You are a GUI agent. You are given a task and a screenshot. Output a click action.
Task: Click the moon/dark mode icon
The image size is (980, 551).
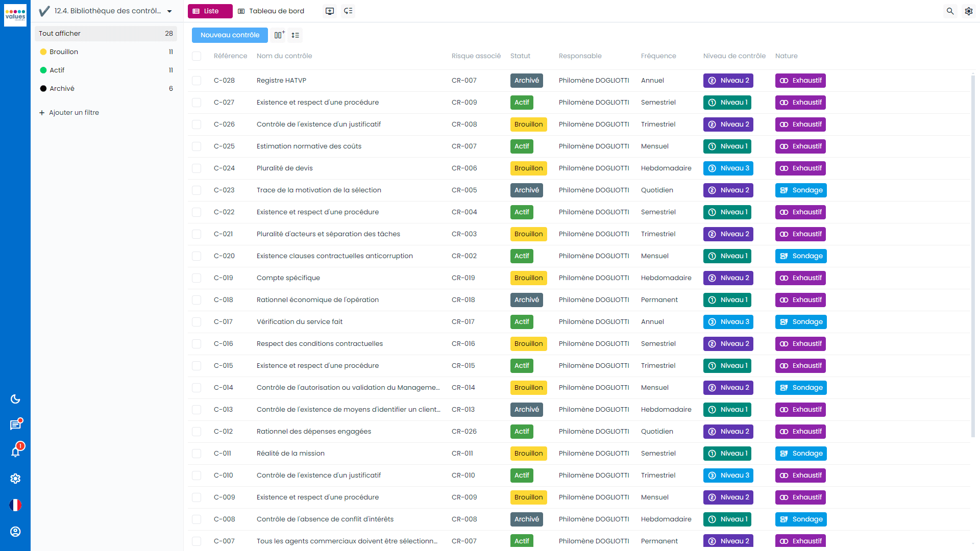point(15,399)
